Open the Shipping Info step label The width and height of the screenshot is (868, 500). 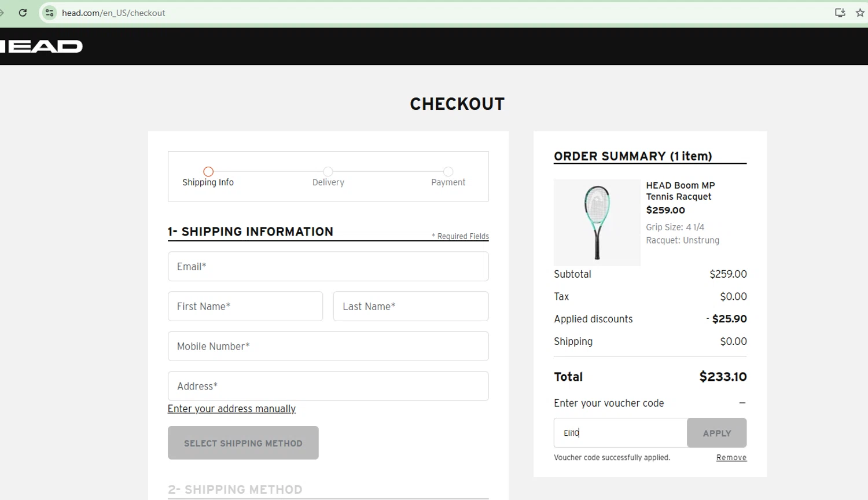[208, 182]
